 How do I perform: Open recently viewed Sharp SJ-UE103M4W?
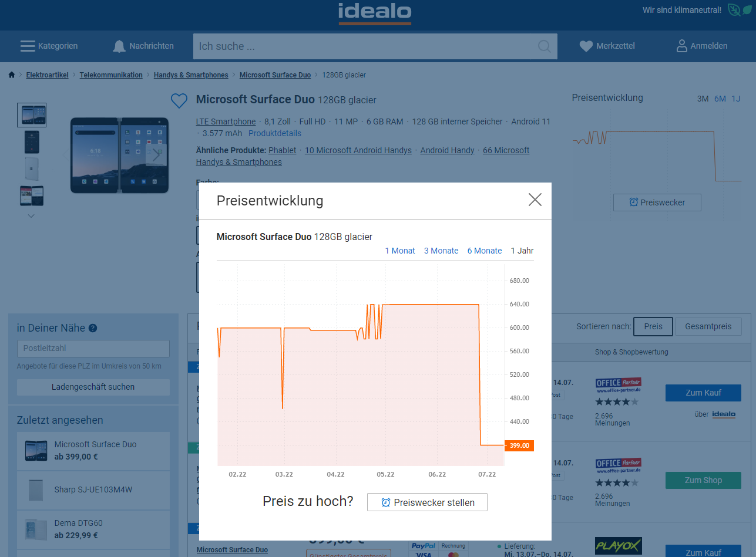(93, 490)
